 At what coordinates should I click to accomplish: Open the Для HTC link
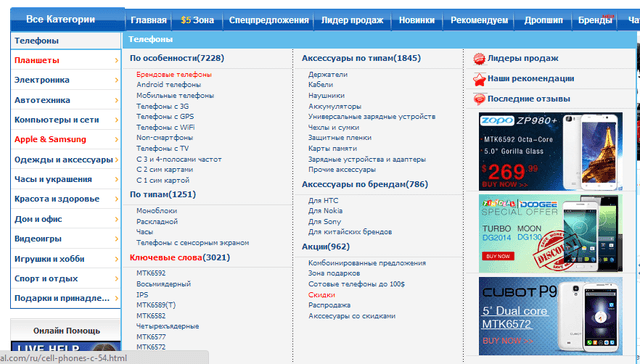(323, 201)
